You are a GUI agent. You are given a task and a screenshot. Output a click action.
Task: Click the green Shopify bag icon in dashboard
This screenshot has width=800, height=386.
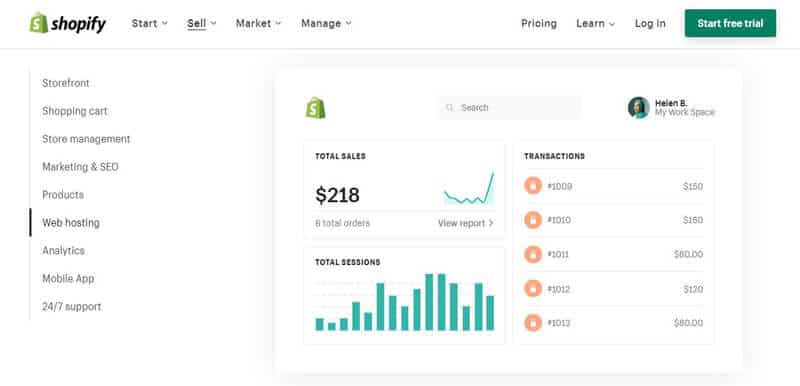316,108
